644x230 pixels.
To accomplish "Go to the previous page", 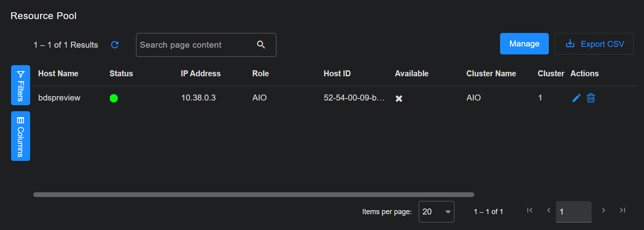I will [548, 211].
